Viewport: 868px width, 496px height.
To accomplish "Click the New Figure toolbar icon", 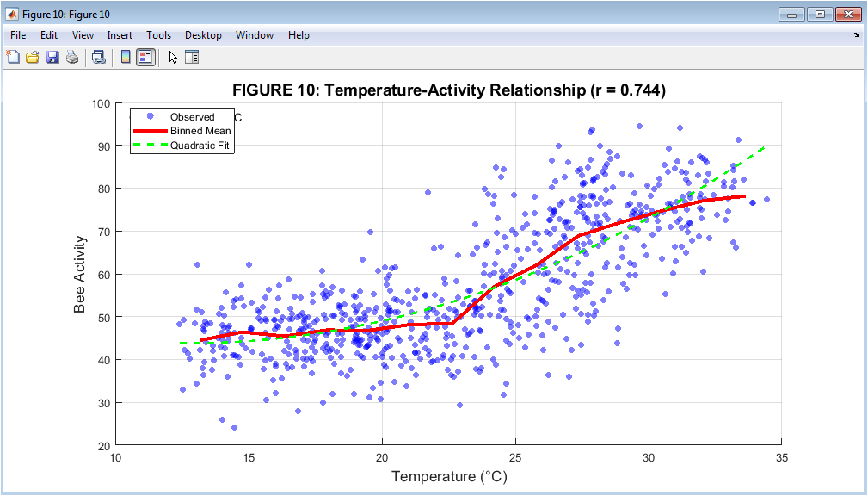I will (13, 58).
